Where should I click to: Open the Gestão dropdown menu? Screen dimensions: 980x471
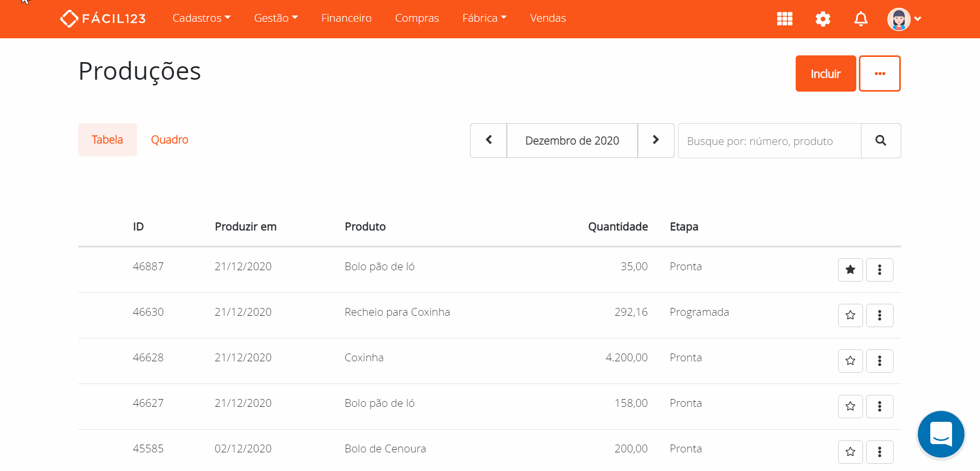pyautogui.click(x=275, y=18)
